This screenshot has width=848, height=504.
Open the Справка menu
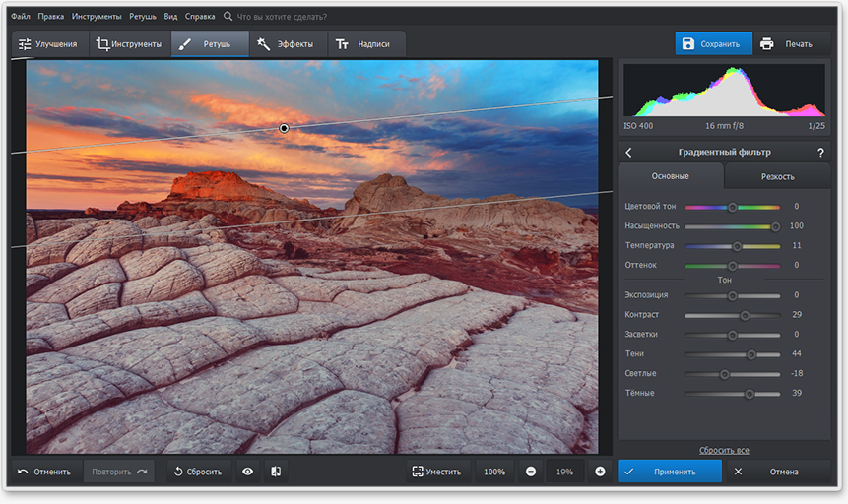[200, 16]
